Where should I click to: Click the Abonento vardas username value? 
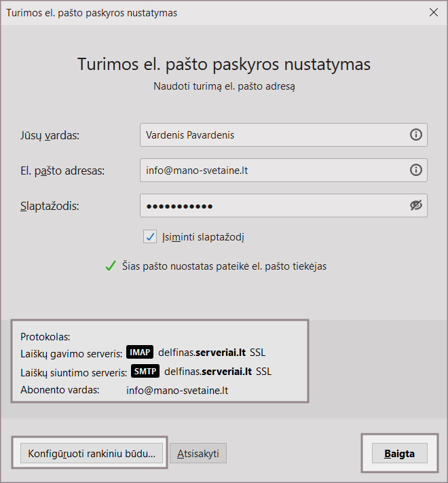tap(177, 390)
